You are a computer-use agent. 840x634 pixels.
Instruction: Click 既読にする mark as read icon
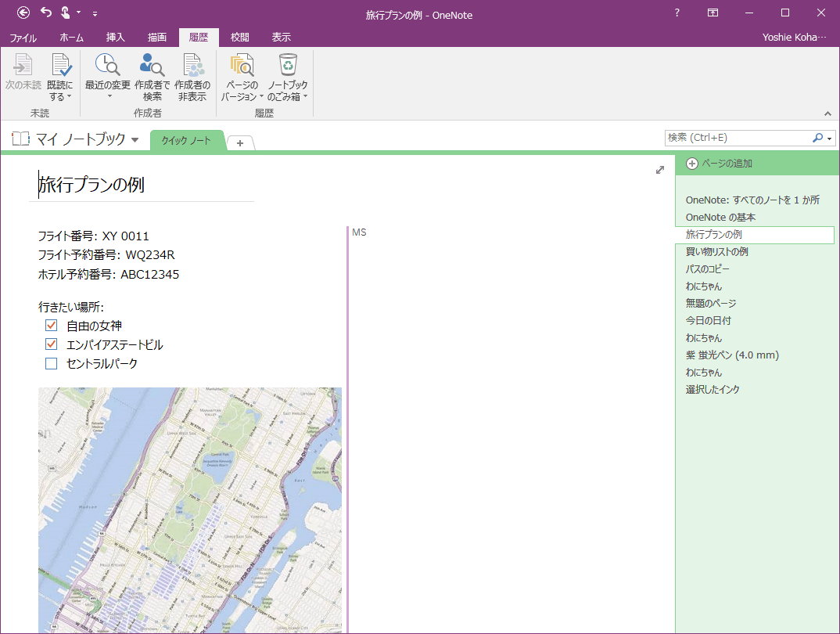60,77
